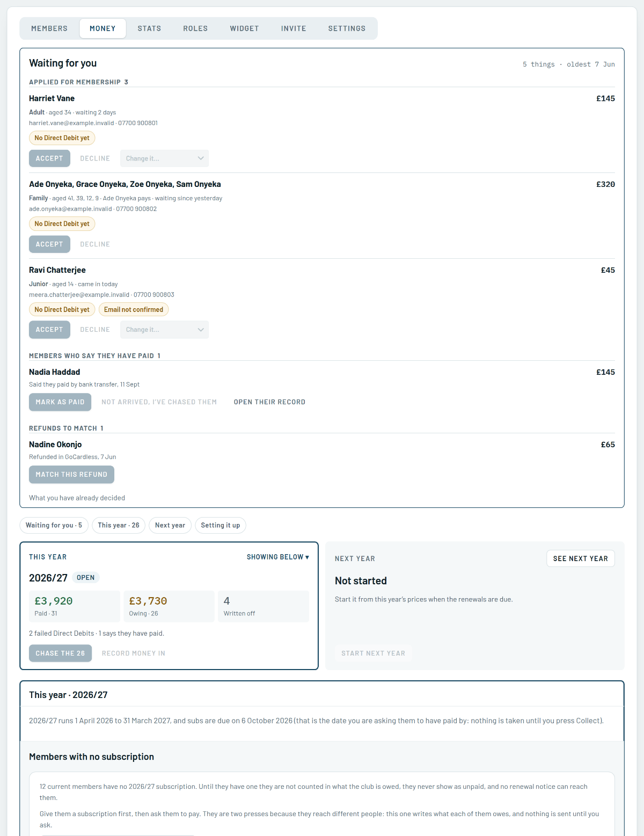Click the '5 things · oldest 7 Jun' summary
The width and height of the screenshot is (644, 836).
click(569, 64)
